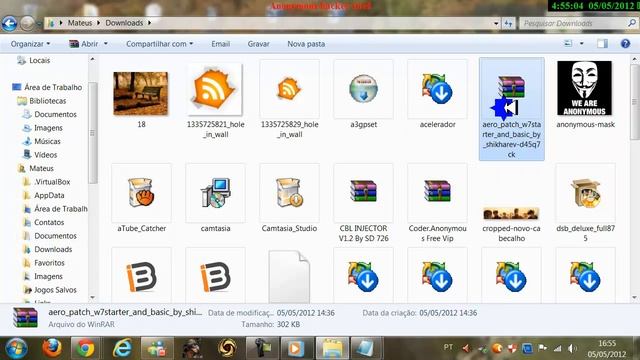The image size is (640, 360).
Task: Click Mateus in the address breadcrumb
Action: 80,23
